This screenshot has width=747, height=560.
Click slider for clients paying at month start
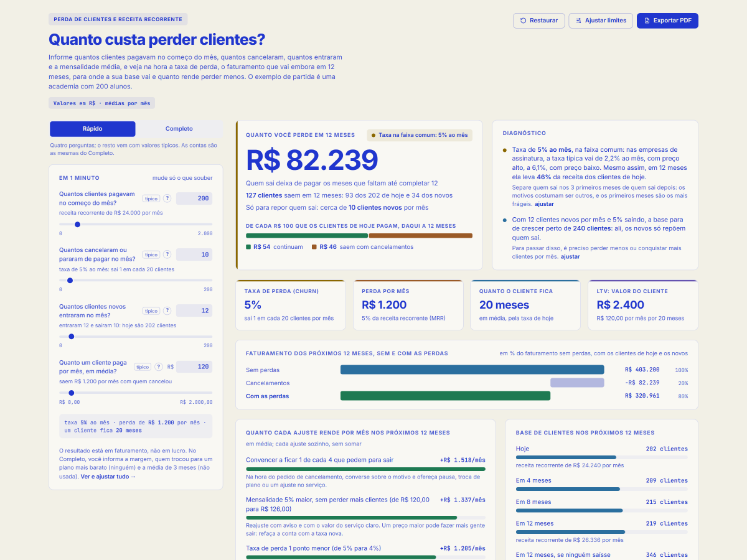point(136,224)
